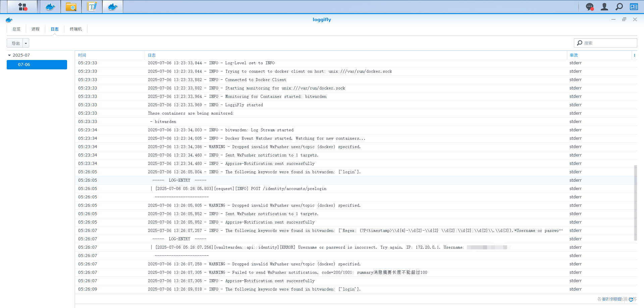Select the '- bitwarden' log row
This screenshot has width=644, height=308.
356,122
